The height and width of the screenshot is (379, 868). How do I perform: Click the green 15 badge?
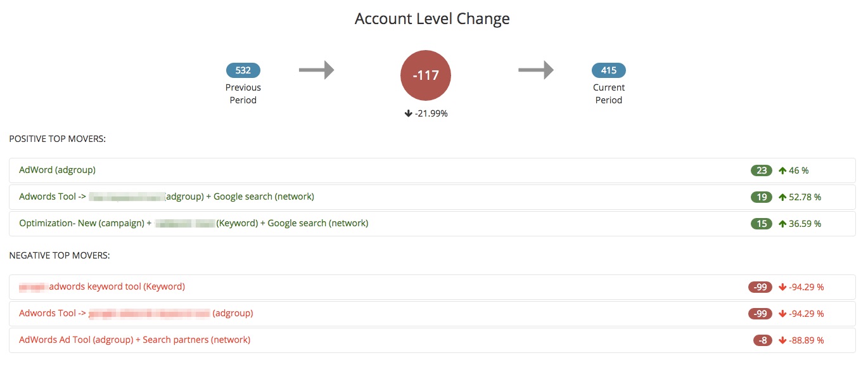tap(762, 224)
